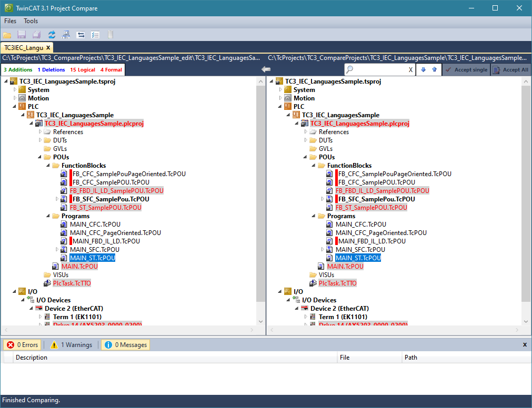Open the Tools menu

click(x=31, y=21)
